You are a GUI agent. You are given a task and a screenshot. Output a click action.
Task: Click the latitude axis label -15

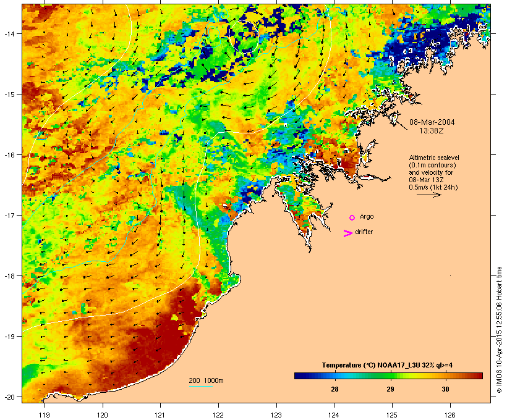click(x=9, y=94)
